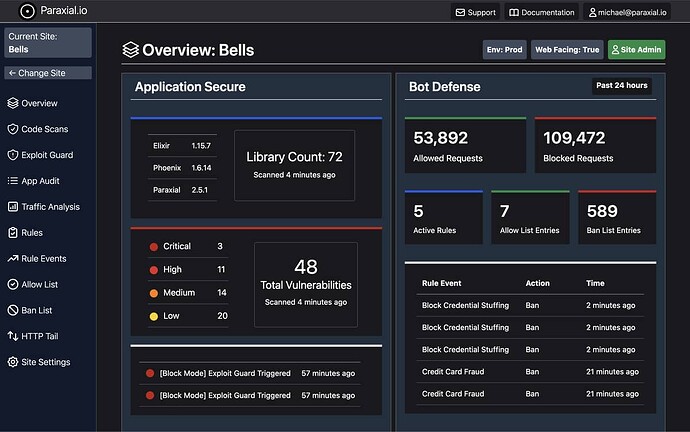Open the Ban List prohibited icon
Screen dimensions: 690x432
(13, 310)
